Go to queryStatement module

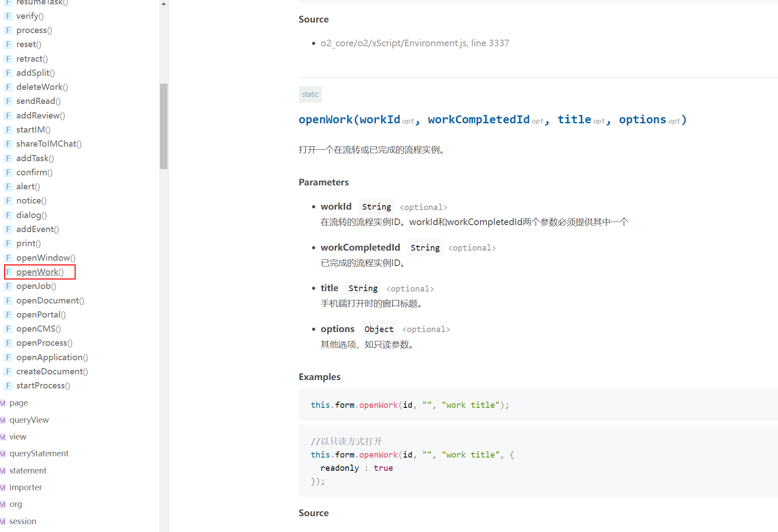tap(39, 454)
